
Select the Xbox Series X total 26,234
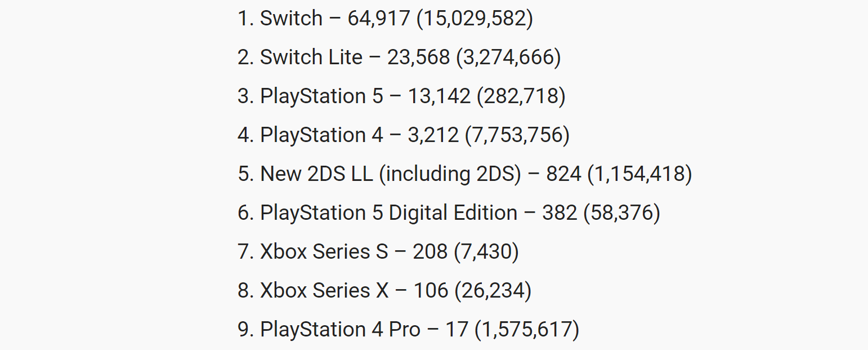click(x=493, y=291)
